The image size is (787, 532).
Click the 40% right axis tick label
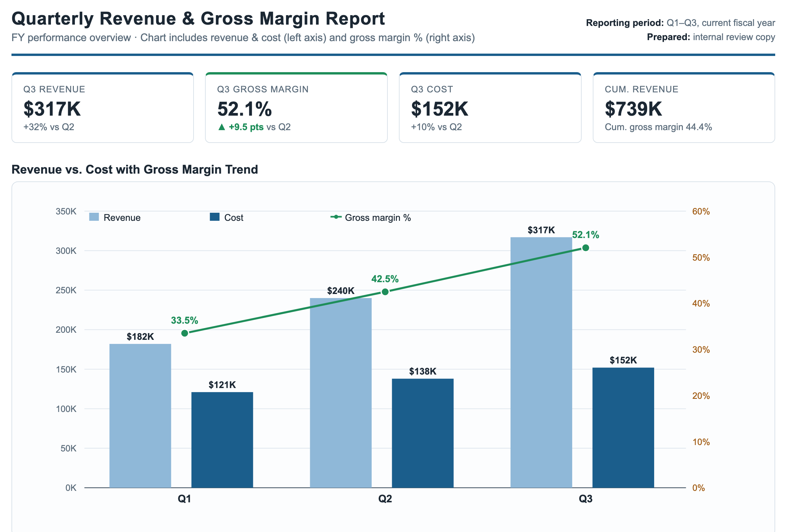[701, 303]
